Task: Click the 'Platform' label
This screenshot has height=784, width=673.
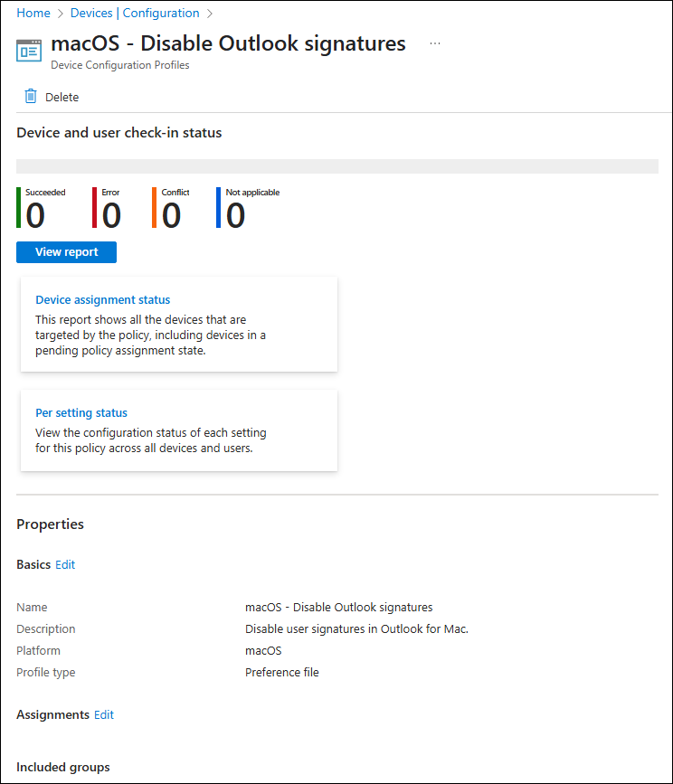Action: click(x=39, y=651)
